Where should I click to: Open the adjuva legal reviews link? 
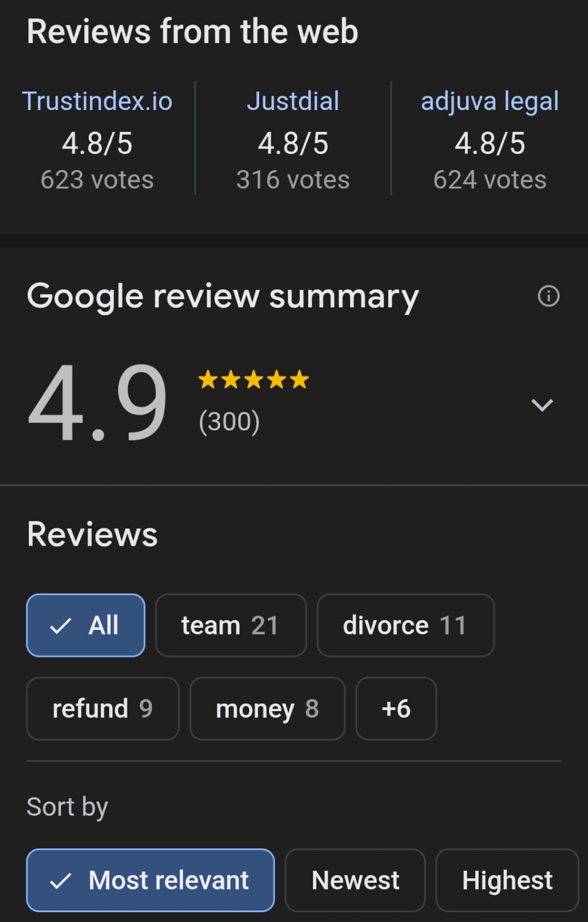click(490, 101)
